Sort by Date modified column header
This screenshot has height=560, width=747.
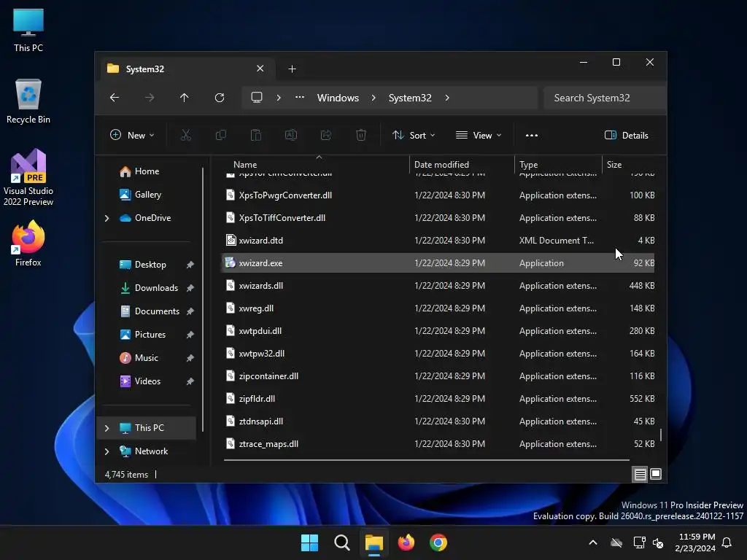coord(462,165)
